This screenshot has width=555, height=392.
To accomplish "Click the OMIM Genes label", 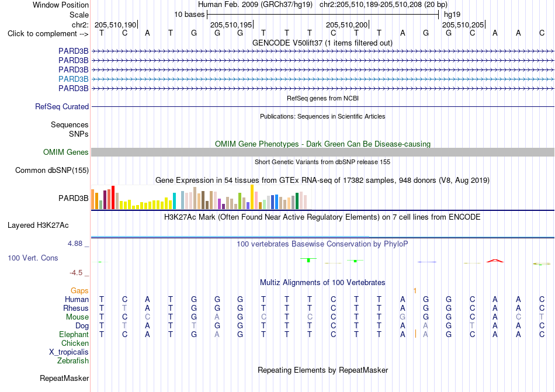I will 65,152.
